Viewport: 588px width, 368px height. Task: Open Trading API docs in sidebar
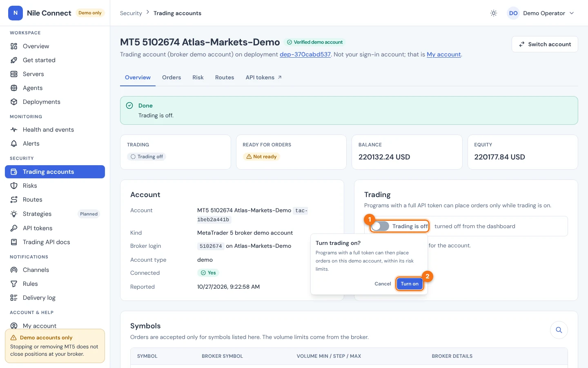55,242
